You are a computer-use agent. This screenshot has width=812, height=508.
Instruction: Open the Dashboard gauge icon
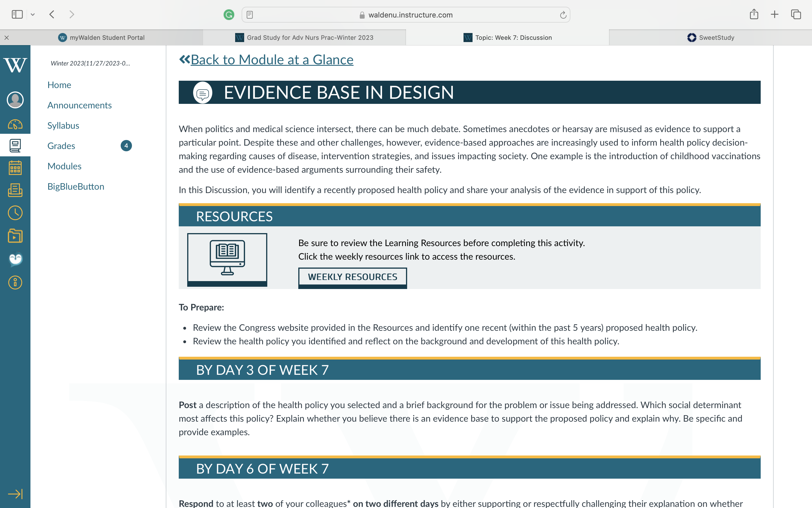(x=15, y=124)
